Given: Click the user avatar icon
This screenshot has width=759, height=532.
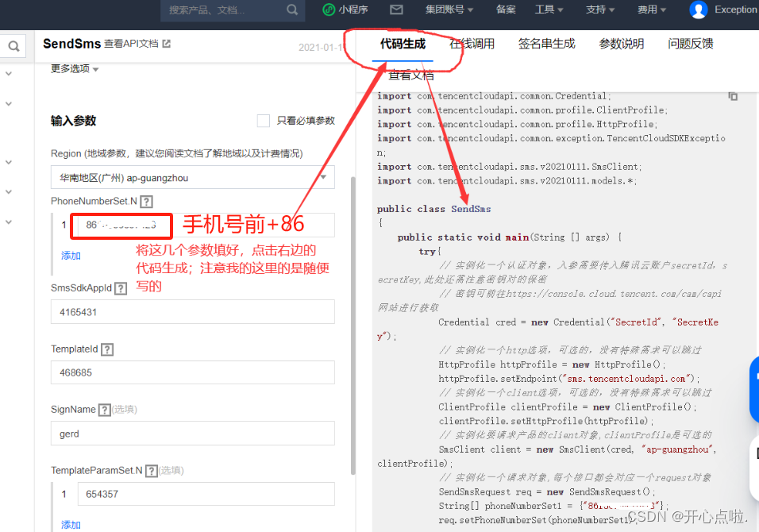Looking at the screenshot, I should pos(698,10).
